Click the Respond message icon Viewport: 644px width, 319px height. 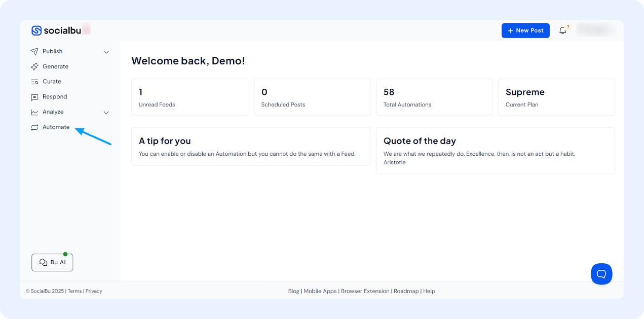(x=34, y=97)
